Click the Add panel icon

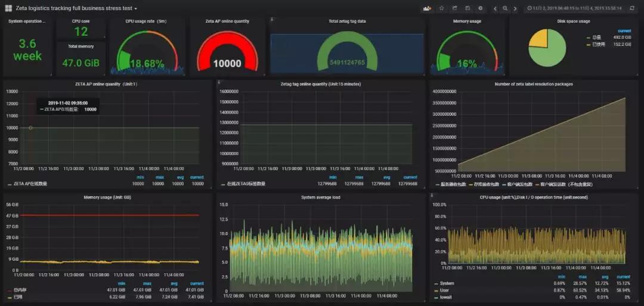tap(427, 8)
